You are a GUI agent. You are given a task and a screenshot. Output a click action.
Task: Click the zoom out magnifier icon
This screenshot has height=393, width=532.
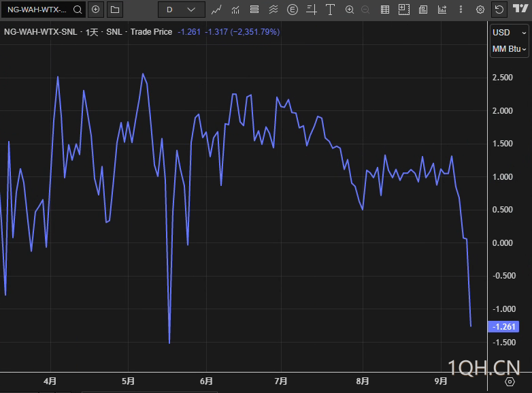365,10
